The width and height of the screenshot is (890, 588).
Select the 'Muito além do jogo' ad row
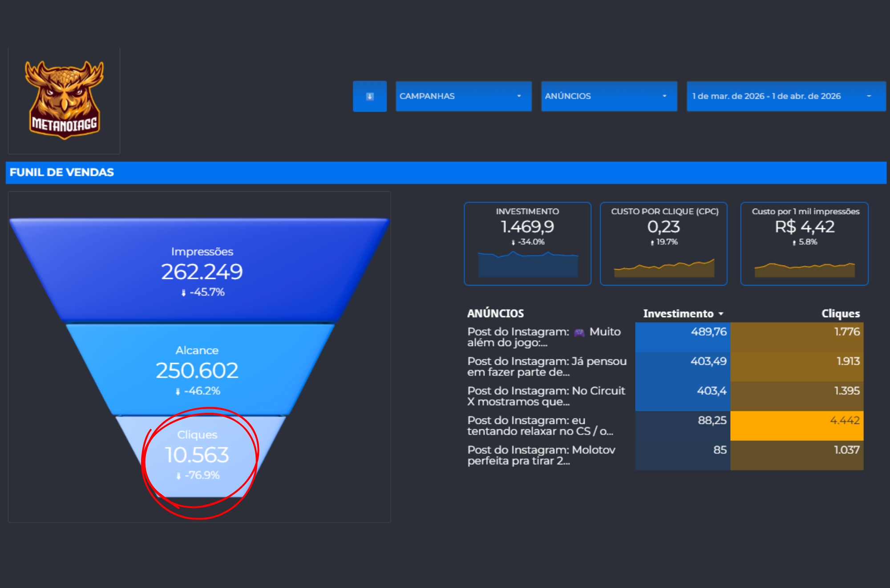tap(544, 337)
